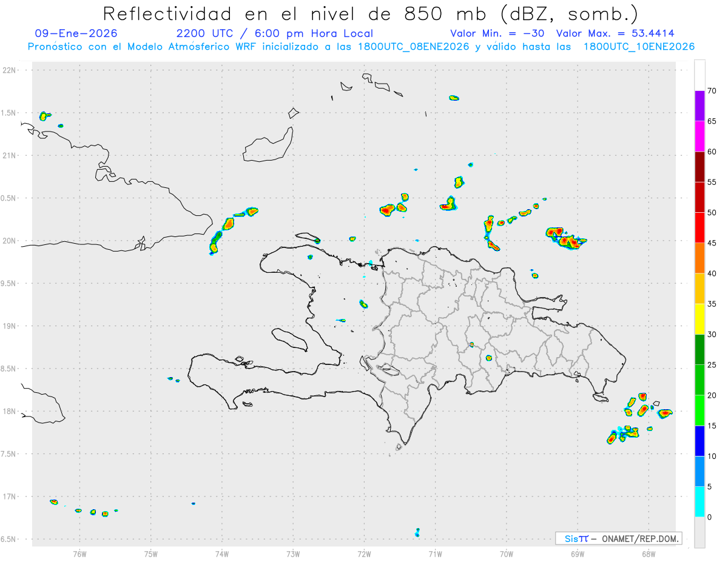The height and width of the screenshot is (562, 728).
Task: Click the gray below-zero band at colorbar bottom
Action: [x=699, y=532]
